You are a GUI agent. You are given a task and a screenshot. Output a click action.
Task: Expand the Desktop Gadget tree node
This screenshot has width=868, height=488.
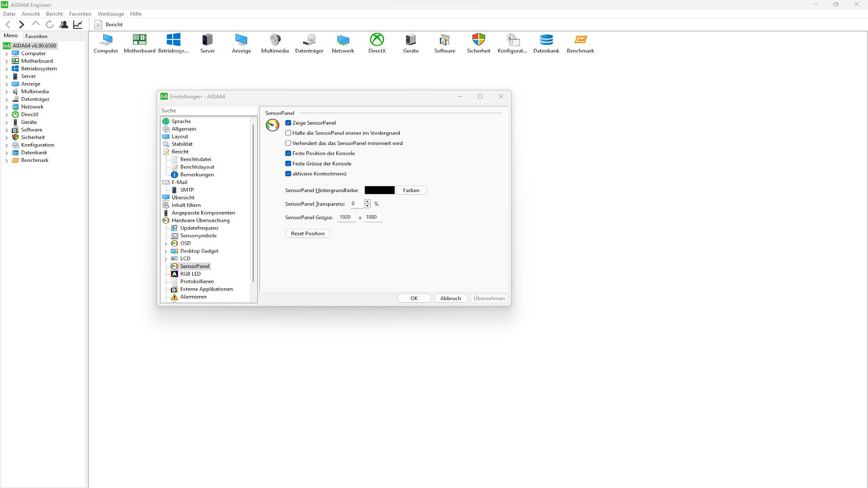pyautogui.click(x=166, y=251)
